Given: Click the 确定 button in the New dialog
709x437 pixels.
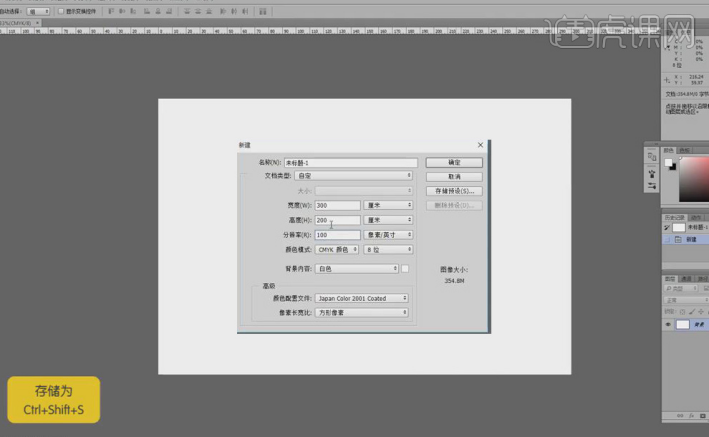Looking at the screenshot, I should coord(453,162).
